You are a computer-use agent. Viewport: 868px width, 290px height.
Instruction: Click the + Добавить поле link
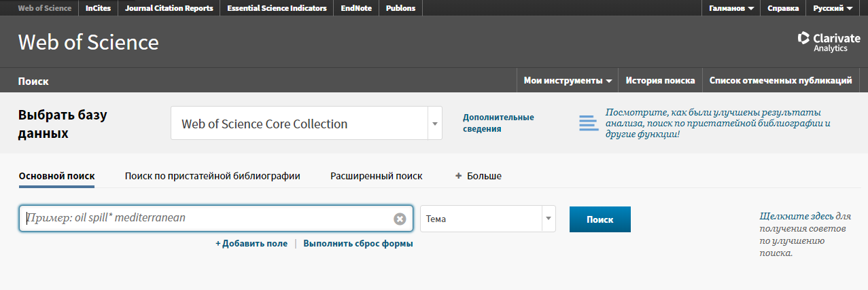(x=251, y=243)
